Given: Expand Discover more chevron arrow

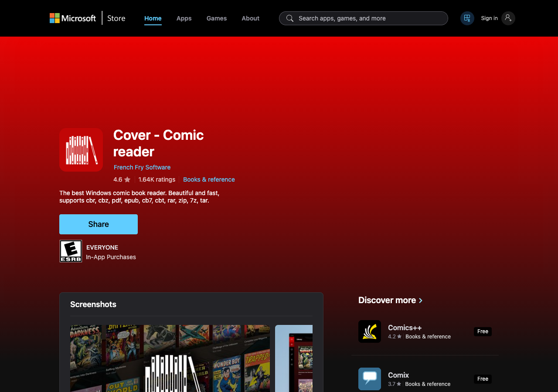Looking at the screenshot, I should coord(421,301).
